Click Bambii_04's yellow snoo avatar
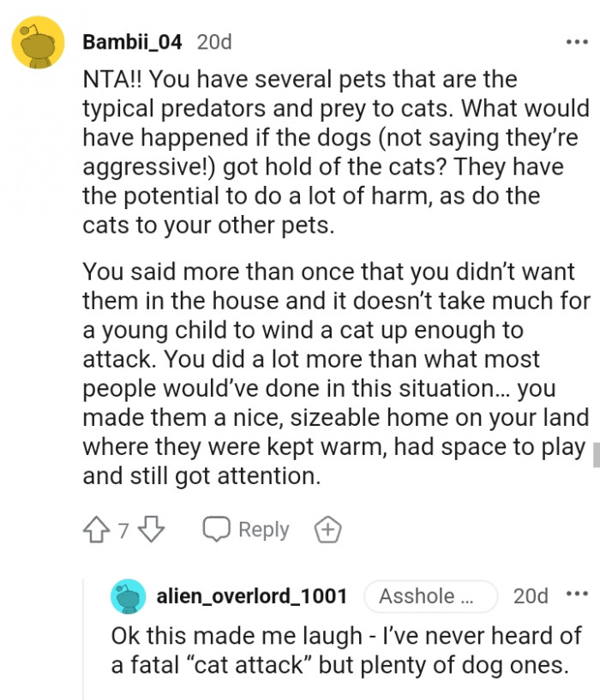This screenshot has height=700, width=600. pyautogui.click(x=38, y=41)
